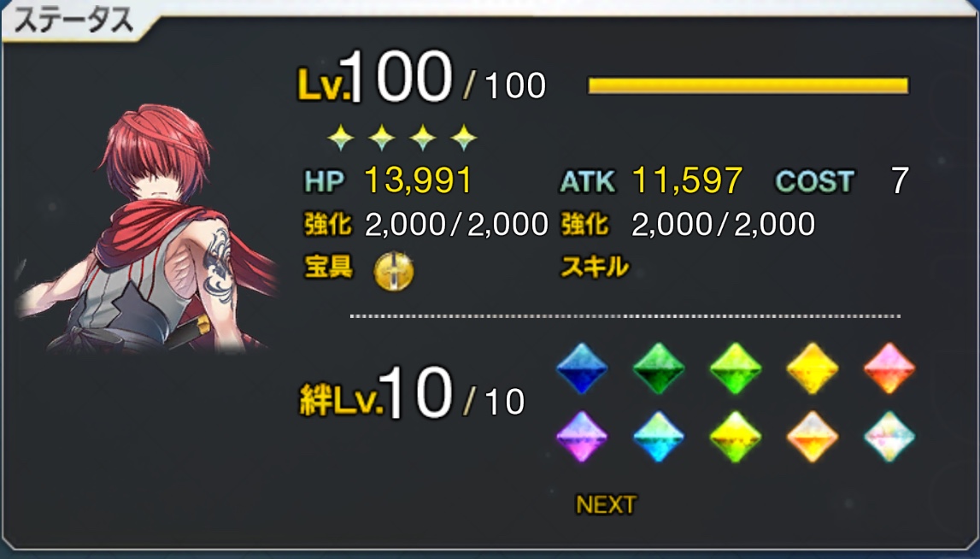Select the dark green bond crystal
Screen dimensions: 980x559
(x=658, y=368)
